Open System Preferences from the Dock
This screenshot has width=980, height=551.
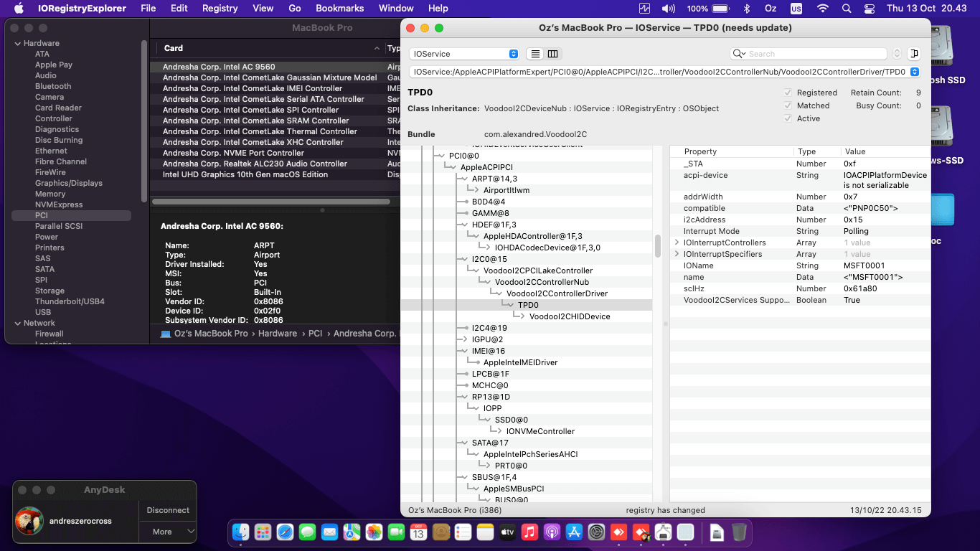[x=597, y=532]
